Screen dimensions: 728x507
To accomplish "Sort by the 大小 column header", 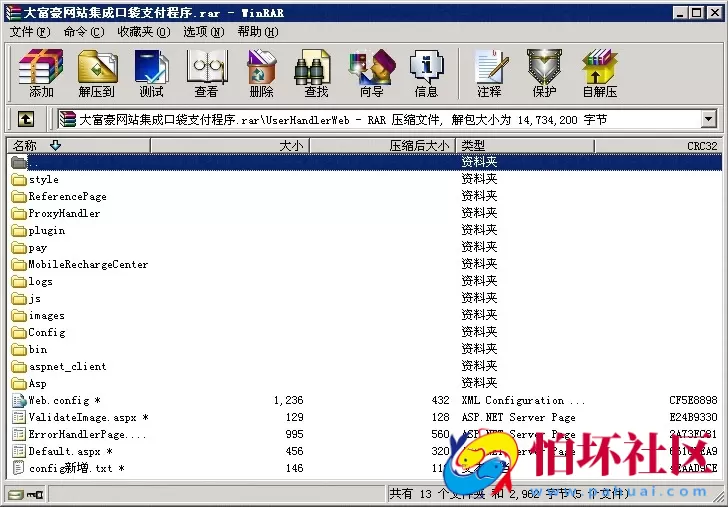I will click(x=230, y=146).
